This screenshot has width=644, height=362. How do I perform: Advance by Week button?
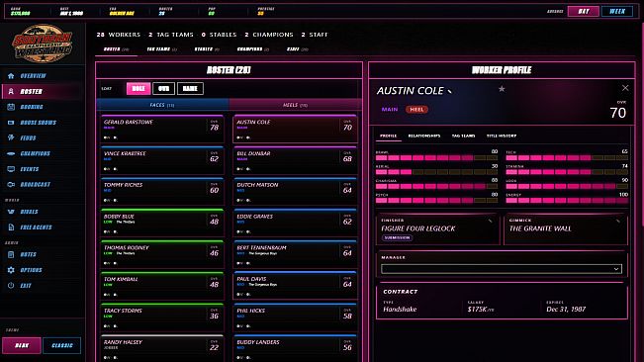617,12
